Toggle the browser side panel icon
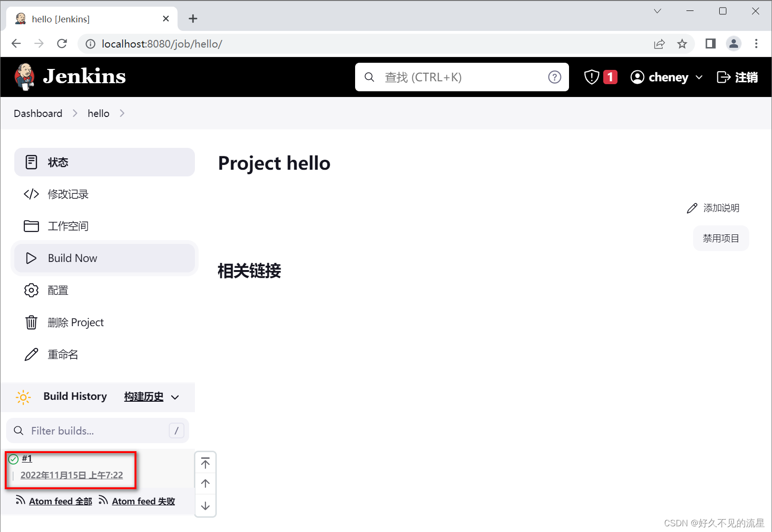772x532 pixels. click(711, 44)
